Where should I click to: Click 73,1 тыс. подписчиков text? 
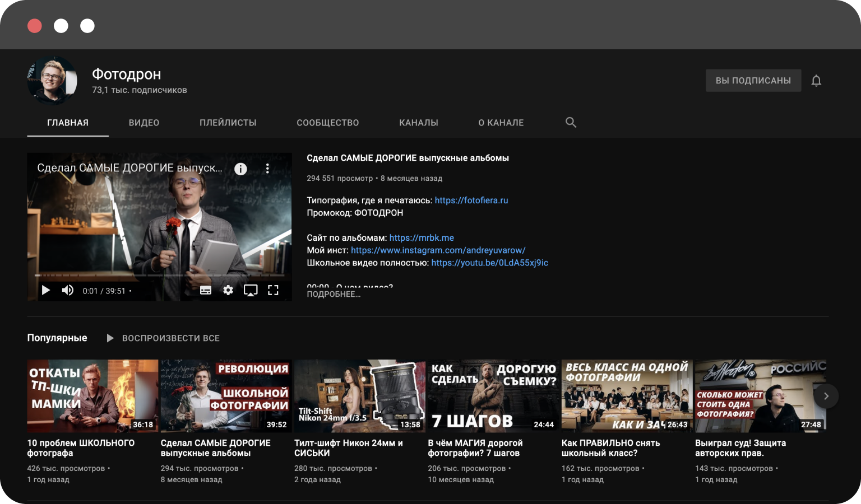tap(140, 90)
